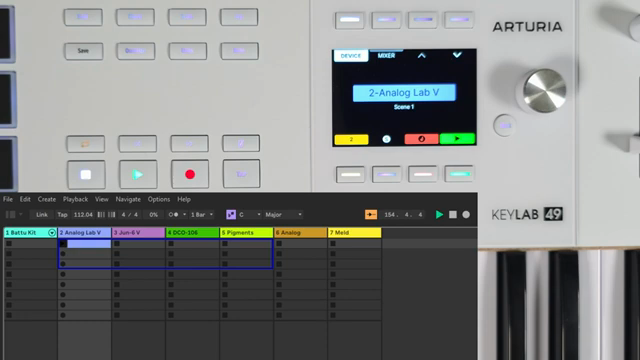Image resolution: width=640 pixels, height=360 pixels.
Task: Select the 5 Pigments track header
Action: (247, 233)
